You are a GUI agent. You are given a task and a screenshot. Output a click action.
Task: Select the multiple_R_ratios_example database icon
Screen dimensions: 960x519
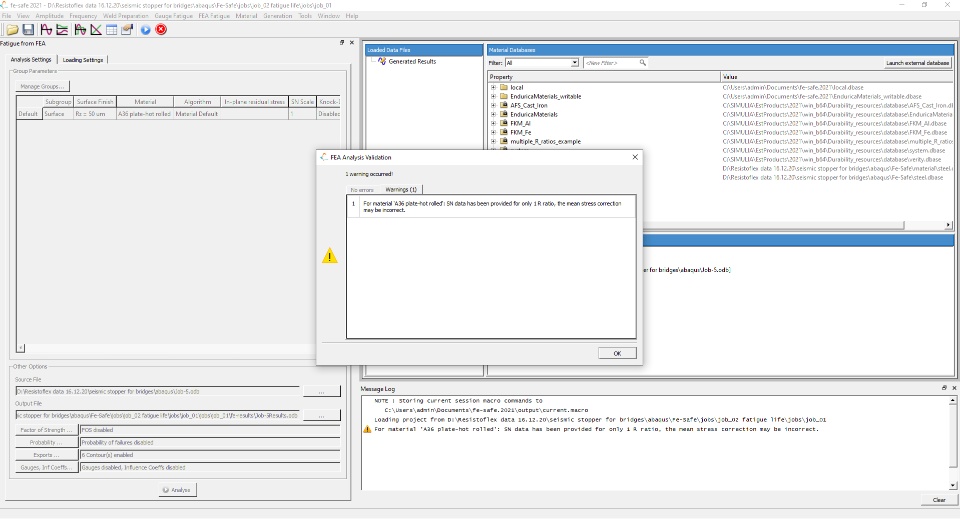[x=504, y=141]
